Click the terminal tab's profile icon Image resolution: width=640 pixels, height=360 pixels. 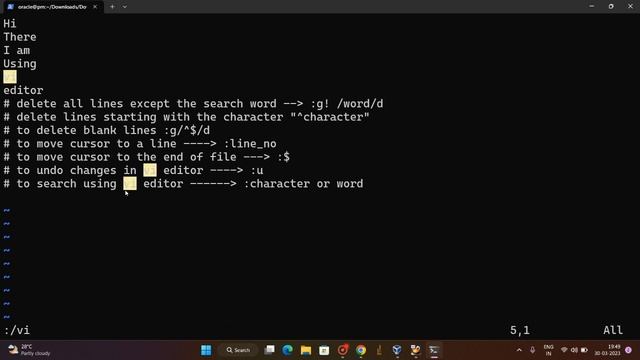[11, 7]
